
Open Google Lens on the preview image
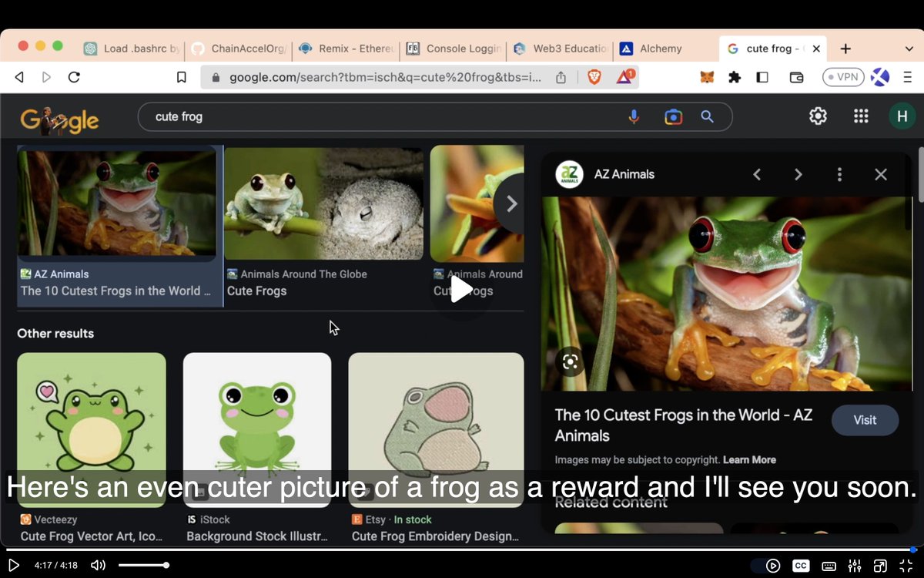tap(570, 361)
